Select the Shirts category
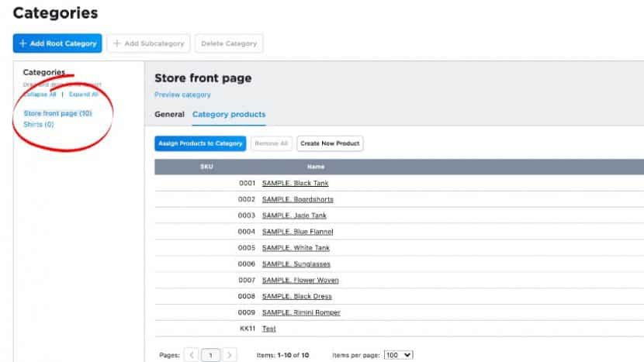This screenshot has height=362, width=644. 39,124
